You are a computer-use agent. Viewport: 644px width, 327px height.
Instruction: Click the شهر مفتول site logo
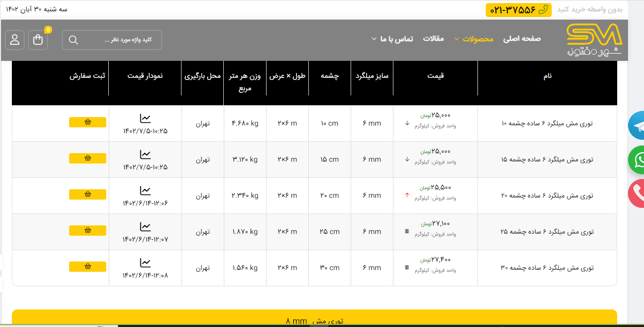[x=594, y=40]
